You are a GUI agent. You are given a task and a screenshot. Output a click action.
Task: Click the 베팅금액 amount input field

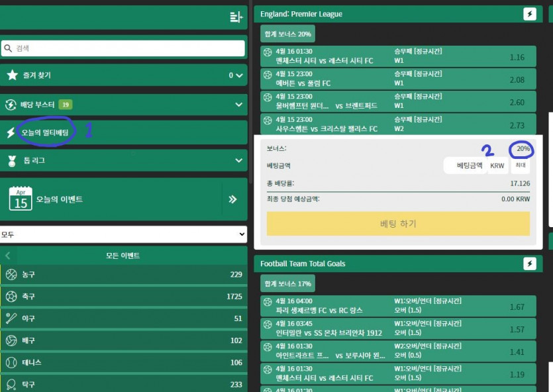pyautogui.click(x=465, y=166)
